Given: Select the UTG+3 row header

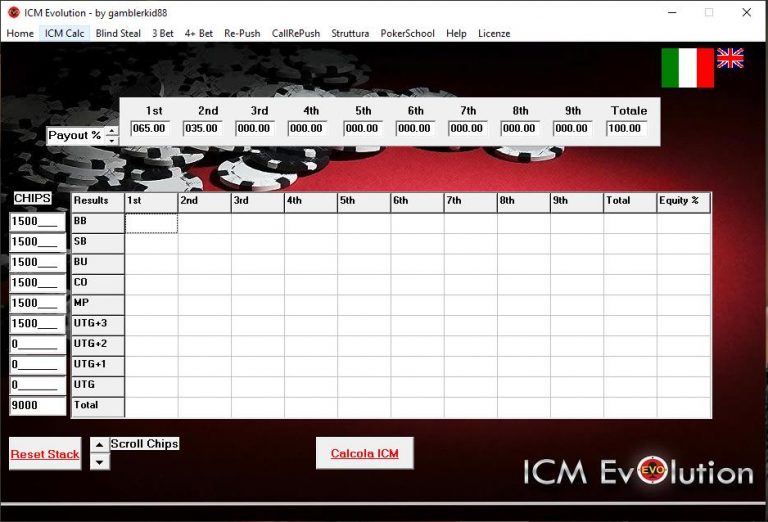Looking at the screenshot, I should (98, 326).
